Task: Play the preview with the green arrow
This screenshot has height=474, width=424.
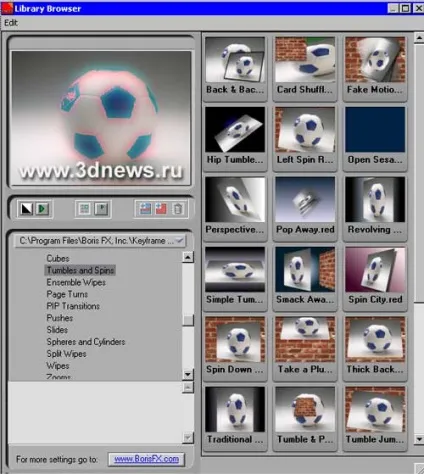Action: coord(42,209)
